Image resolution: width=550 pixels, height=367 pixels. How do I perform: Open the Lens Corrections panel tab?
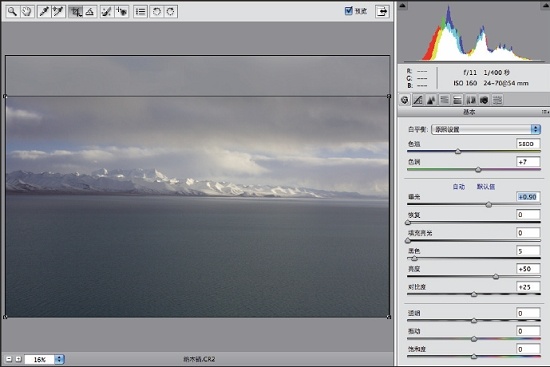(471, 100)
